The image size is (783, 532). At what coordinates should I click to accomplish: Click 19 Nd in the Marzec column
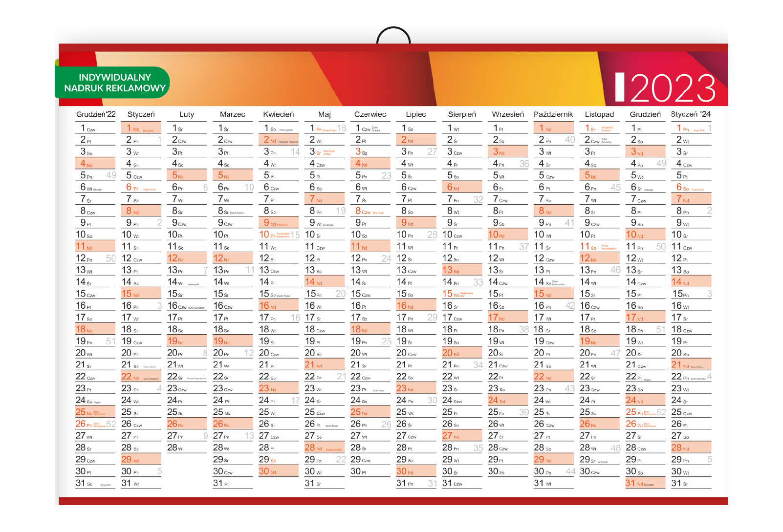[x=233, y=341]
